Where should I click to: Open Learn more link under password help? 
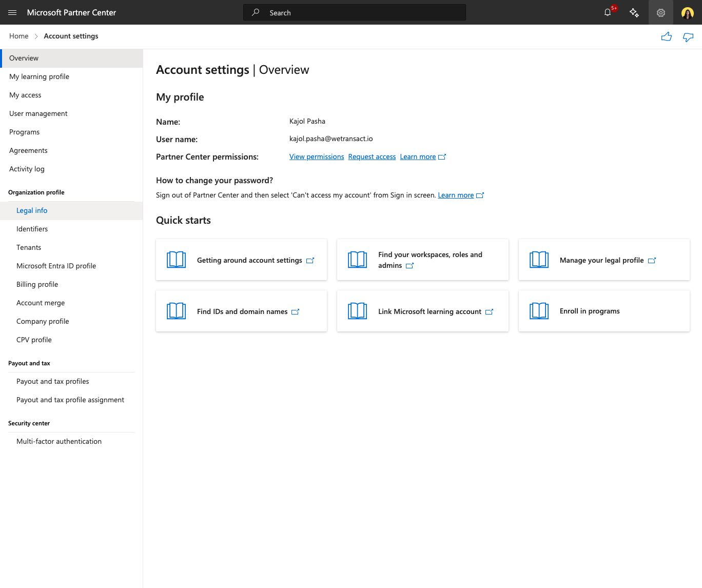coord(456,195)
